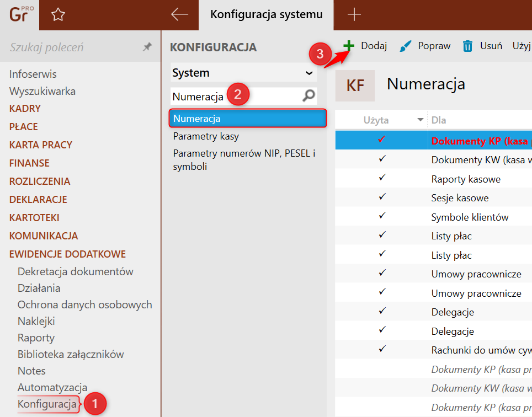Screen dimensions: 532x417
Task: Select Parametry kasy in configuration list
Action: [206, 136]
